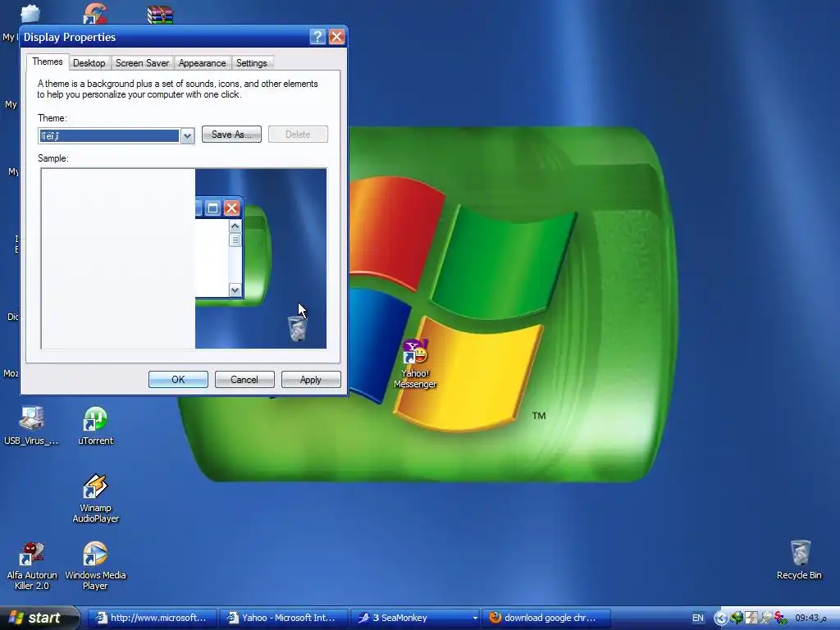Click the disabled Delete button
This screenshot has height=630, width=840.
click(x=298, y=135)
